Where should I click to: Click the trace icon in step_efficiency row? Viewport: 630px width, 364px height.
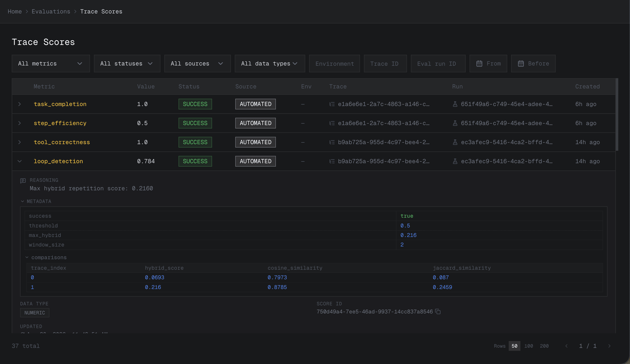point(332,123)
